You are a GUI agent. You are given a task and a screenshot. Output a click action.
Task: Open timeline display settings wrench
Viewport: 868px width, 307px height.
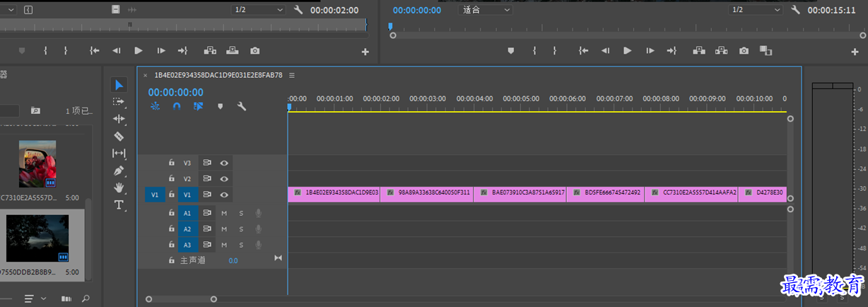coord(241,106)
